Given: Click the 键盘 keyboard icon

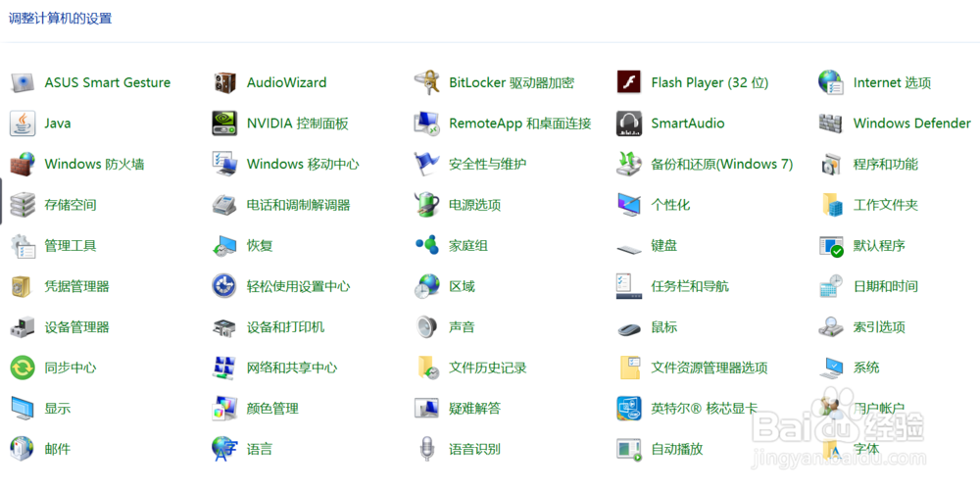Looking at the screenshot, I should point(629,248).
